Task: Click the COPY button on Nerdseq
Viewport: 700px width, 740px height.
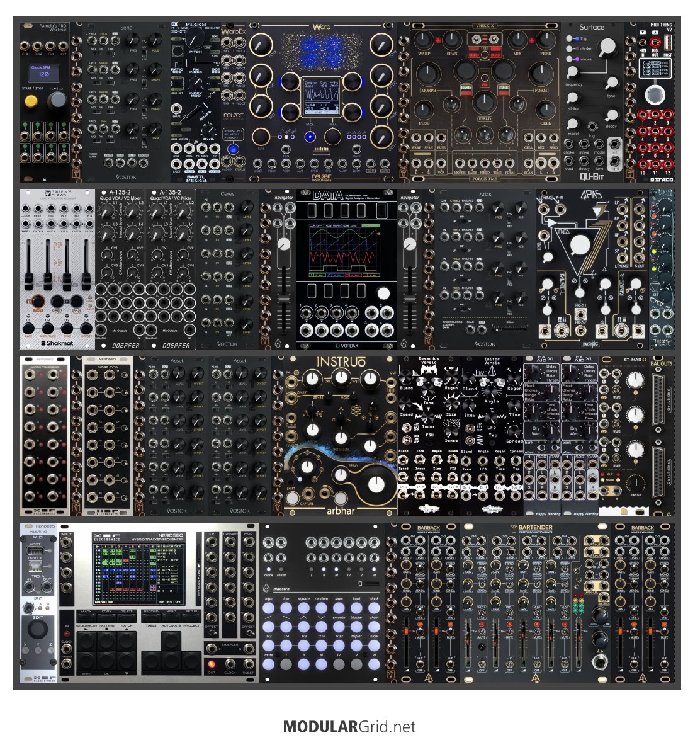Action: 106,617
